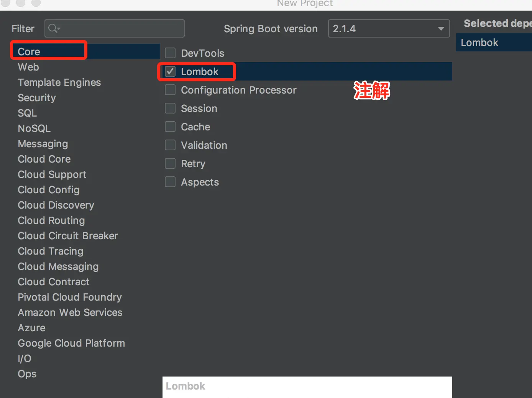
Task: Choose the Cloud Contract category
Action: pyautogui.click(x=53, y=282)
